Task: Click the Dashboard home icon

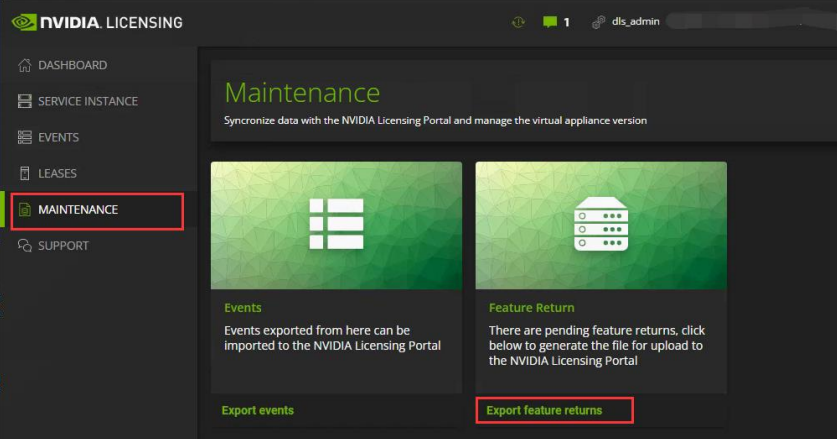Action: click(x=25, y=65)
